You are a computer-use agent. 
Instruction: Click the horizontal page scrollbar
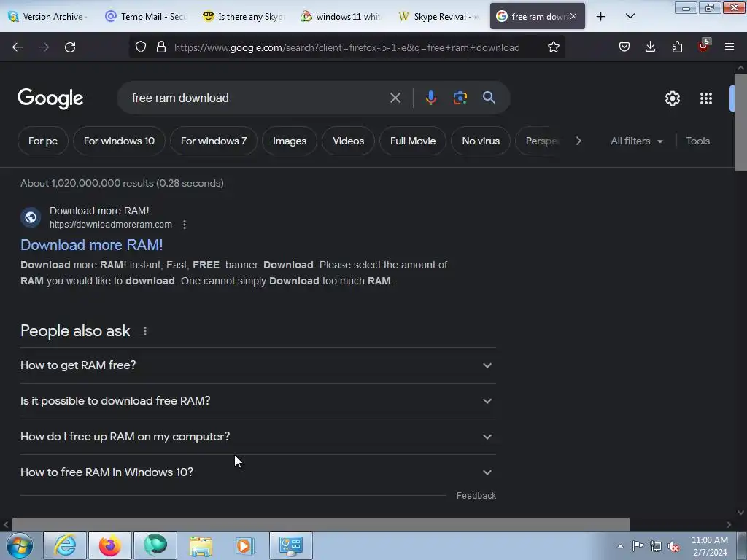coord(321,524)
